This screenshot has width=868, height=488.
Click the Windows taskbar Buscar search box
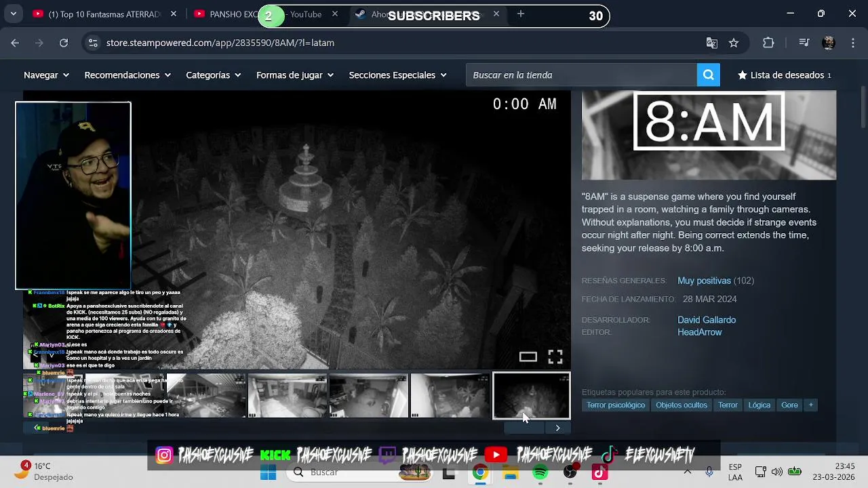click(358, 472)
